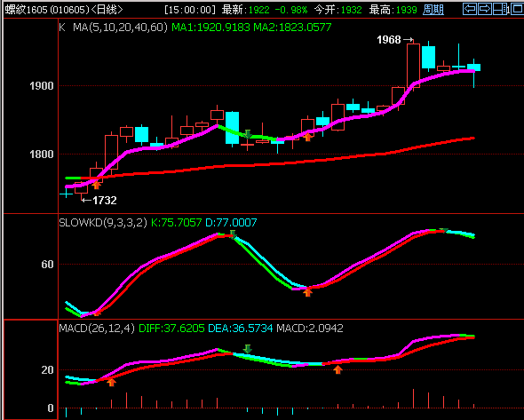Screen dimensions: 524x420
Task: Click the green sell arrow on candlestick chart
Action: click(247, 134)
